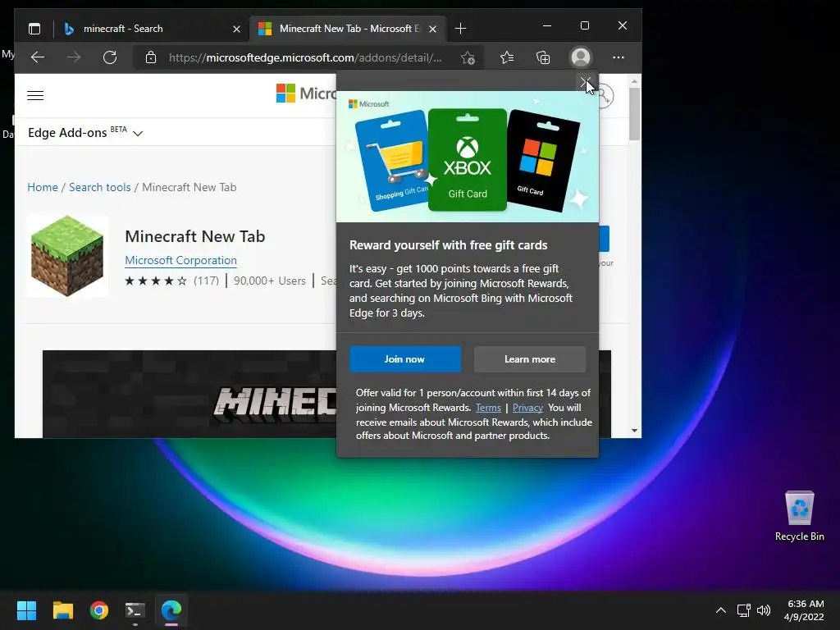This screenshot has height=630, width=840.
Task: Click the Microsoft logo in page header
Action: (306, 94)
